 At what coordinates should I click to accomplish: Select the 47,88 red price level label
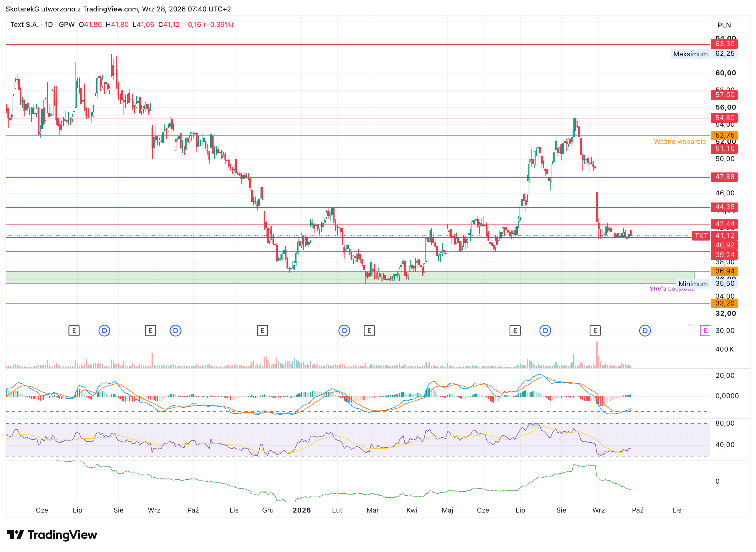pyautogui.click(x=724, y=177)
